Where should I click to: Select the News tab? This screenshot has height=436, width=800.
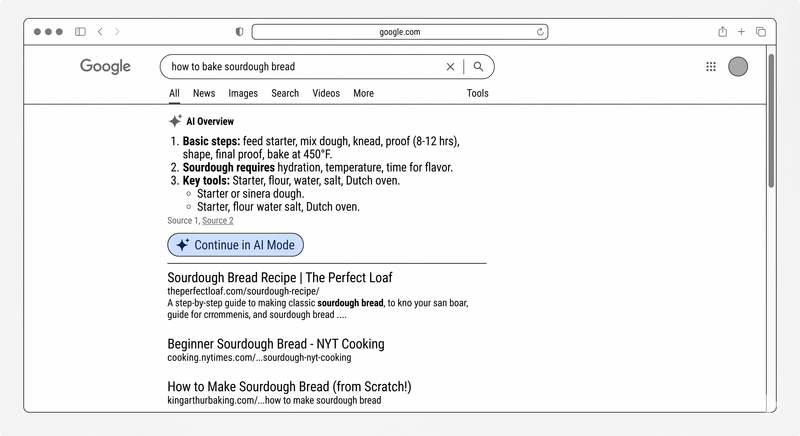click(x=204, y=93)
